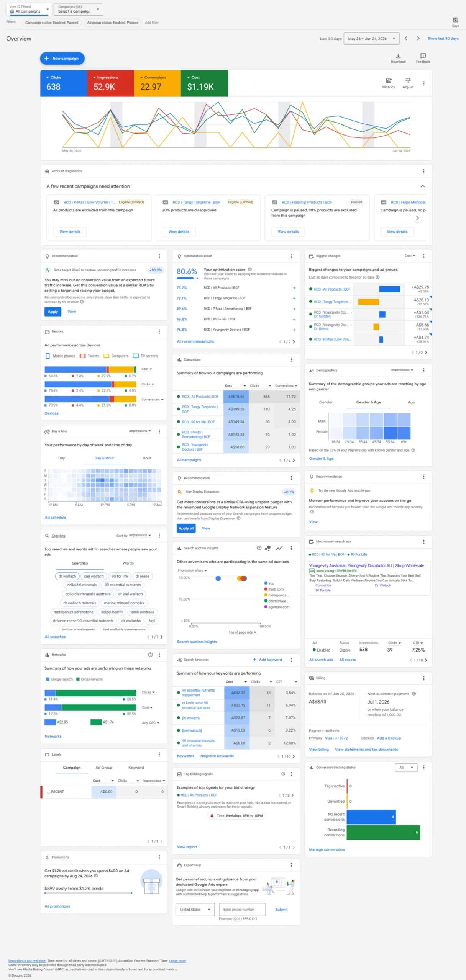Click the dr wallach search chip
Screen dimensions: 466x980
pyautogui.click(x=67, y=576)
